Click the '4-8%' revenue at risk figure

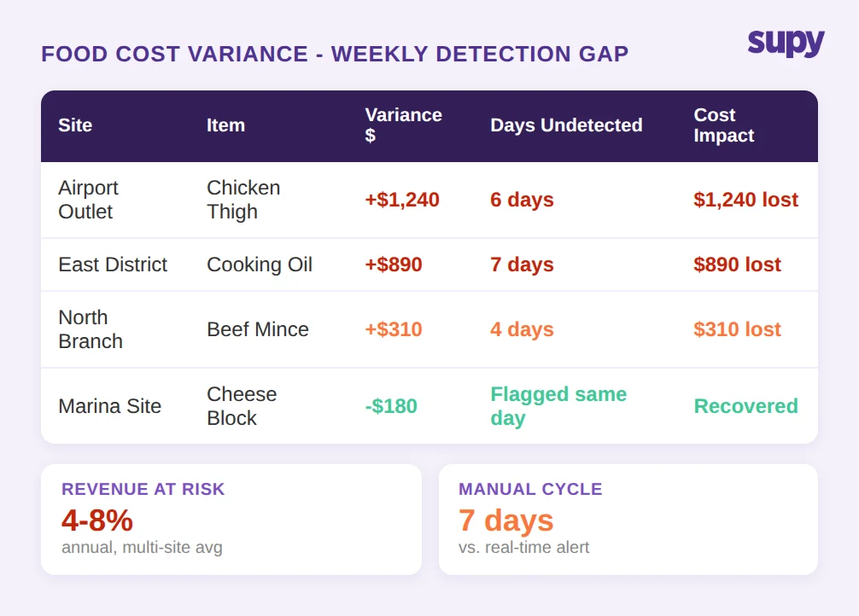point(97,520)
